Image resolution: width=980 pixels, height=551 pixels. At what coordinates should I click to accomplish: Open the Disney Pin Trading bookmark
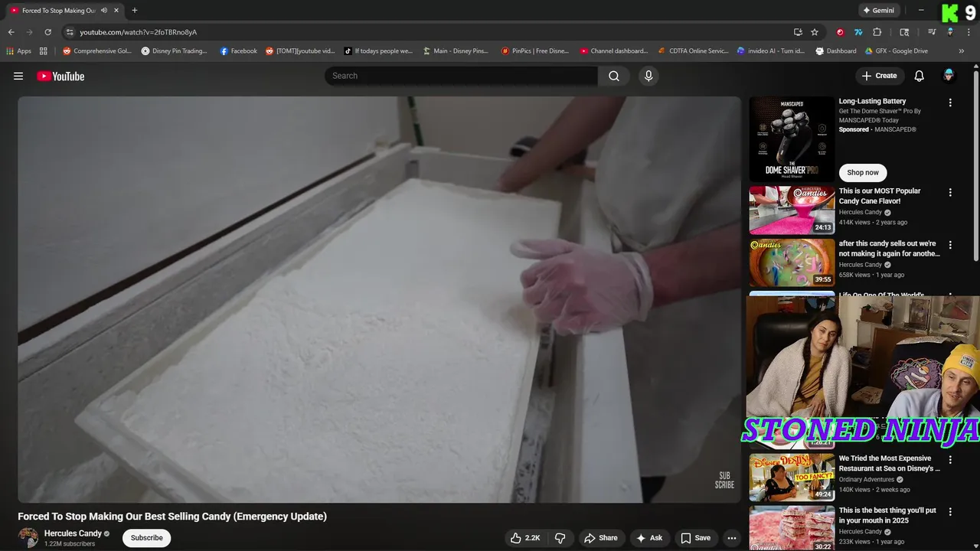click(175, 51)
